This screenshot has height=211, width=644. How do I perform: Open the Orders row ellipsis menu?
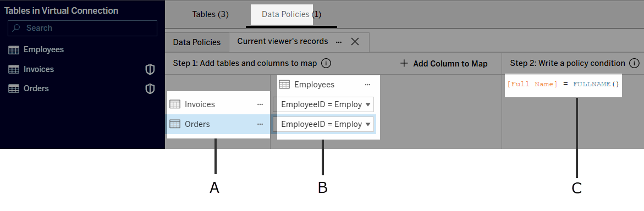pos(260,124)
